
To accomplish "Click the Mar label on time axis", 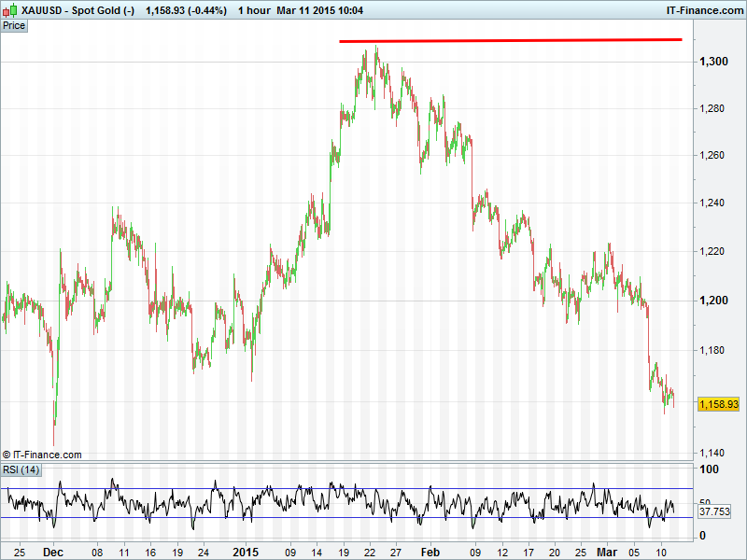I will coord(607,552).
